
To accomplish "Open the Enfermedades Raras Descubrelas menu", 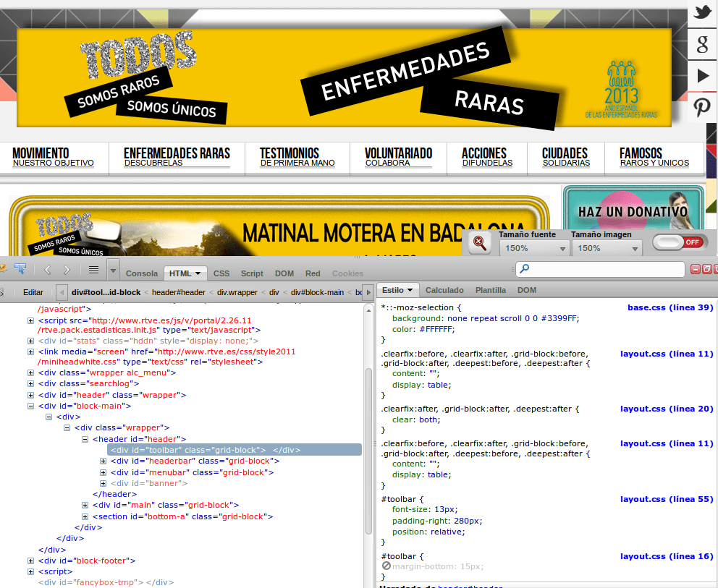I will (x=177, y=158).
